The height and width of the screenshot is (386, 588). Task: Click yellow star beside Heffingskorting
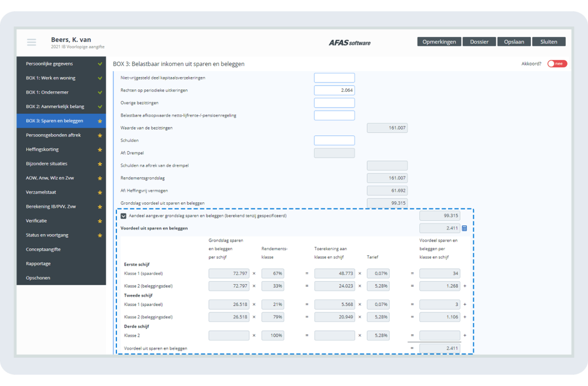[x=100, y=149]
